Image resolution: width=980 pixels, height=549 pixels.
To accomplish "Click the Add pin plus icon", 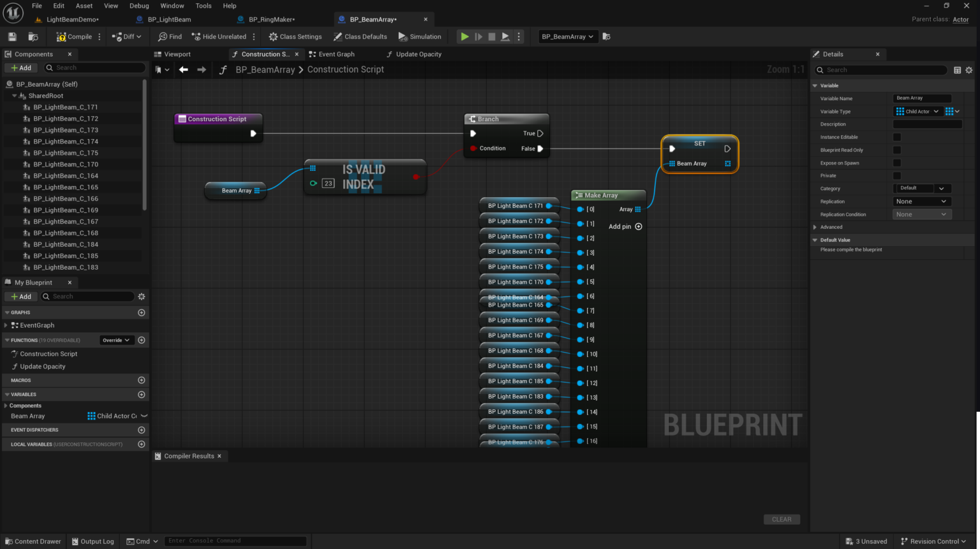I will click(x=639, y=226).
